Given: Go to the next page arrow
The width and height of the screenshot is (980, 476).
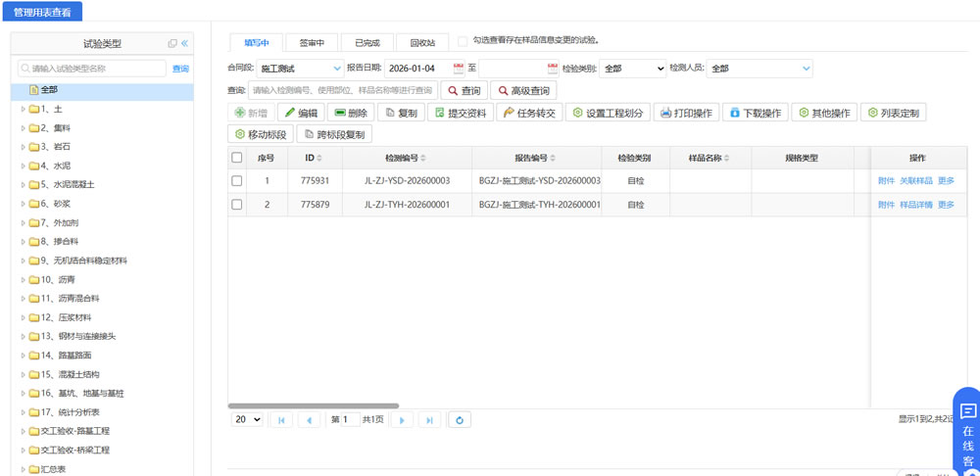Looking at the screenshot, I should [402, 419].
